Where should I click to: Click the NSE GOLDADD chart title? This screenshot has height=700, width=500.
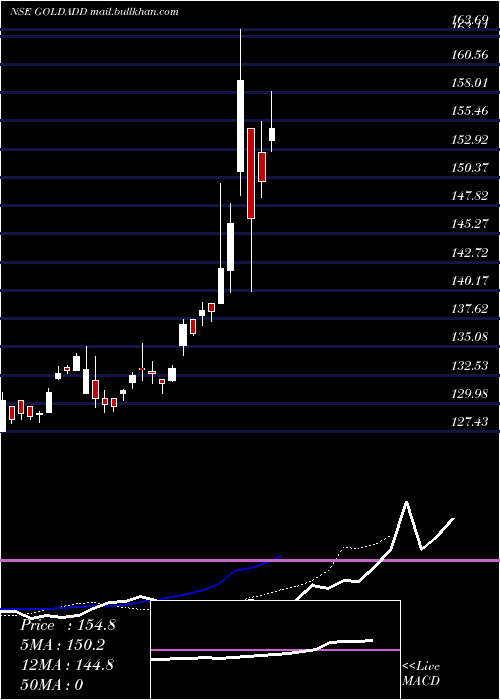[94, 12]
